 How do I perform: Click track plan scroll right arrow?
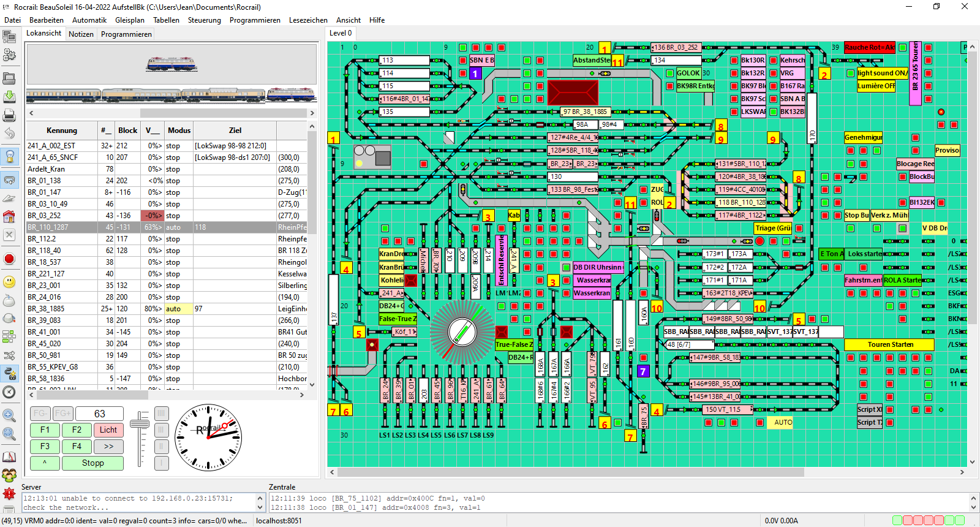[962, 472]
